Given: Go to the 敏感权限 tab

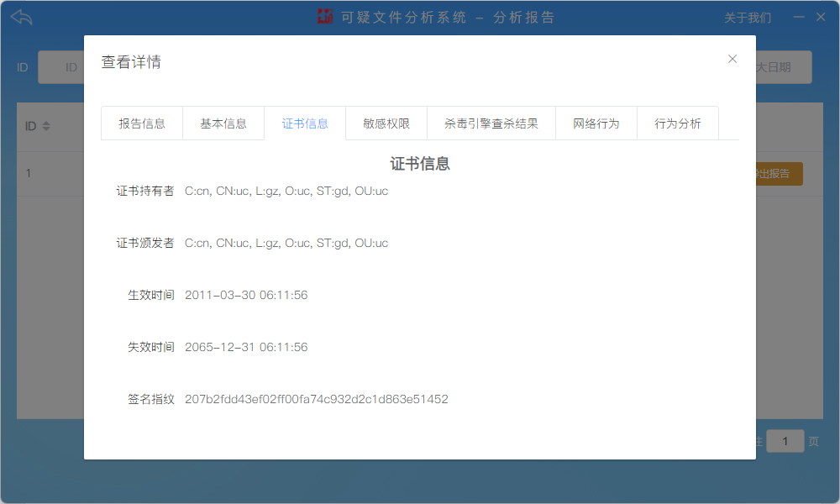Looking at the screenshot, I should click(386, 123).
